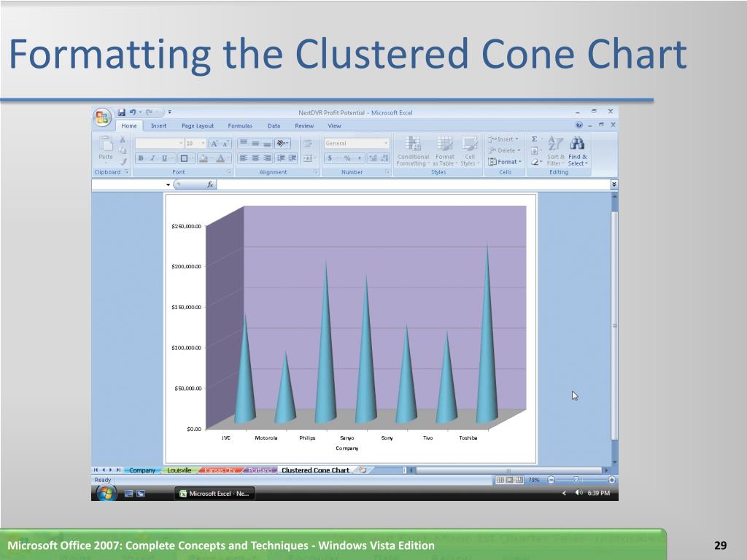Switch to the Data tab

coord(274,125)
